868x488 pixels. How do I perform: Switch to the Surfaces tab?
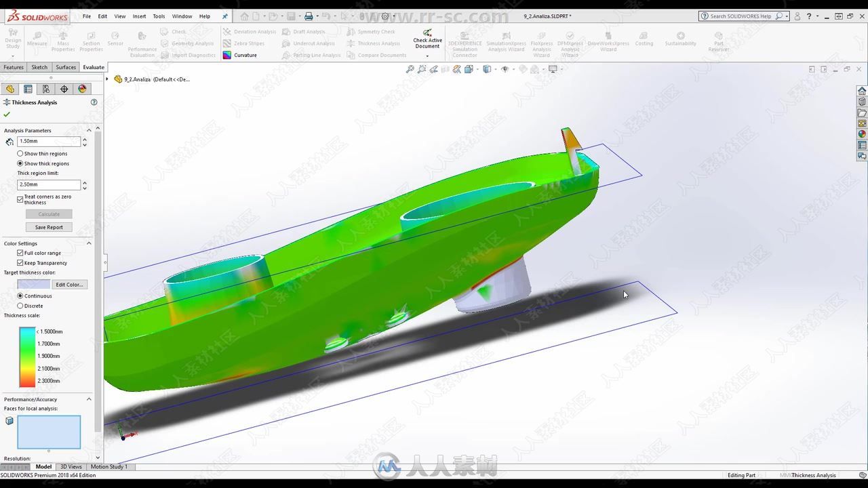click(66, 67)
